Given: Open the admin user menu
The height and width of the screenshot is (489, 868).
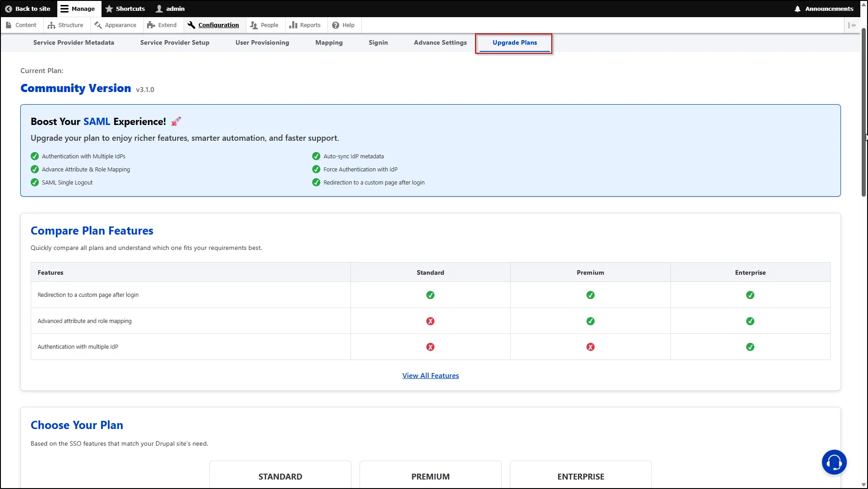Looking at the screenshot, I should [x=170, y=9].
